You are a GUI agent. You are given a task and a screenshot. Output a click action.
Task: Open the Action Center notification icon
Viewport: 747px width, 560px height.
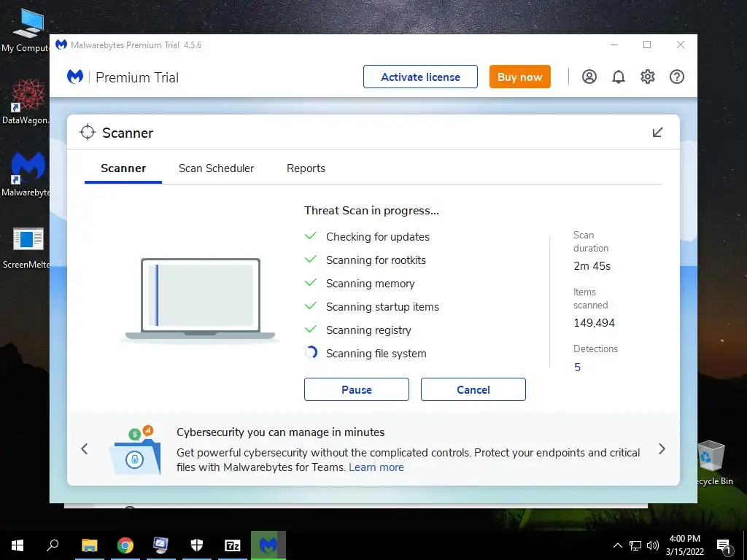pyautogui.click(x=724, y=546)
